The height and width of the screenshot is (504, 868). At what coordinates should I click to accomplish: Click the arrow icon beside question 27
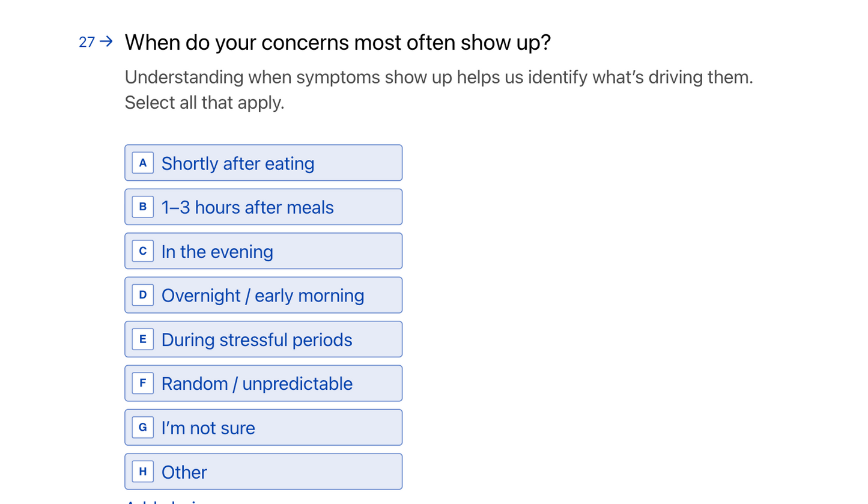coord(106,42)
